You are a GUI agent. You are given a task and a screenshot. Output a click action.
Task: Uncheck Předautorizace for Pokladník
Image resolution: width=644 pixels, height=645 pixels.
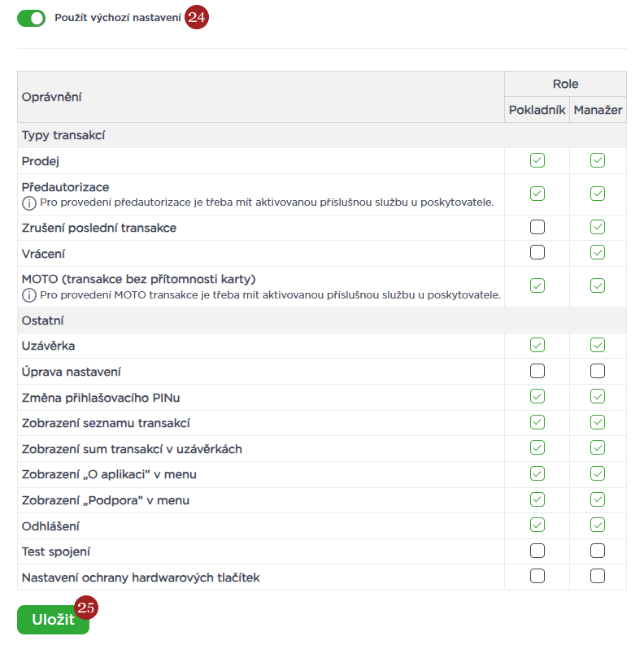(x=537, y=194)
